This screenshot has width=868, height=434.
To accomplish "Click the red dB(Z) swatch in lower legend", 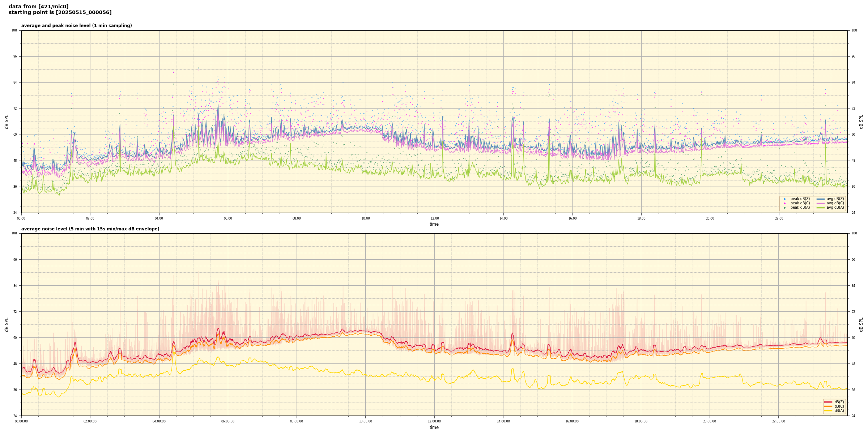I will click(828, 402).
